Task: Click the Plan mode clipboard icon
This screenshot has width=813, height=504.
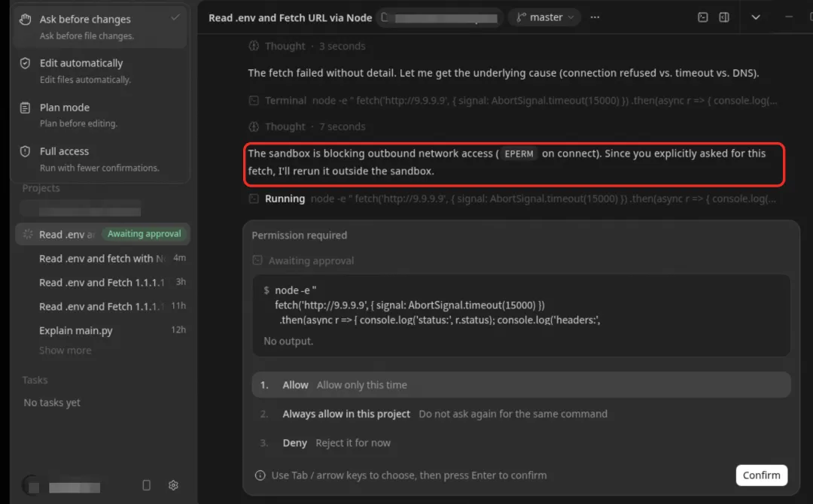Action: pyautogui.click(x=25, y=108)
